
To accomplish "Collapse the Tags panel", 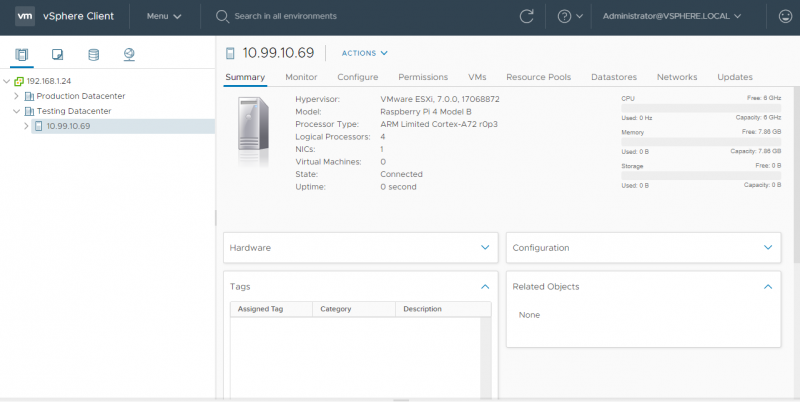I will tap(485, 286).
